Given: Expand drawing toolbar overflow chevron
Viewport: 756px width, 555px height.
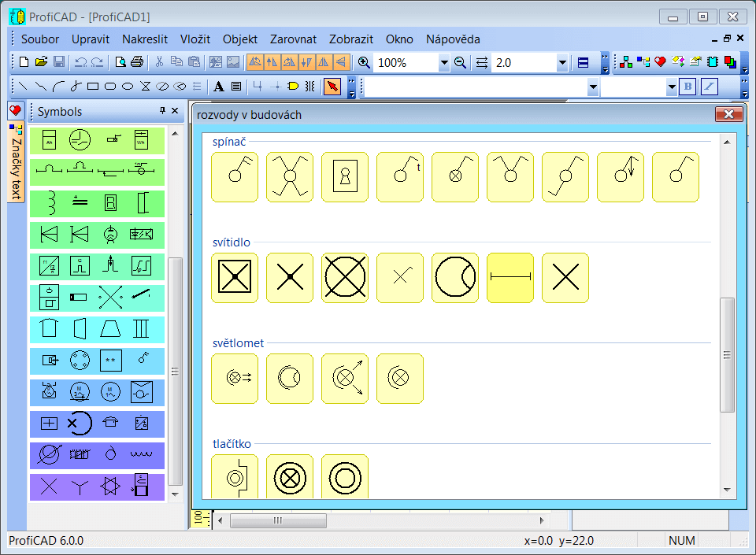Looking at the screenshot, I should tap(351, 87).
